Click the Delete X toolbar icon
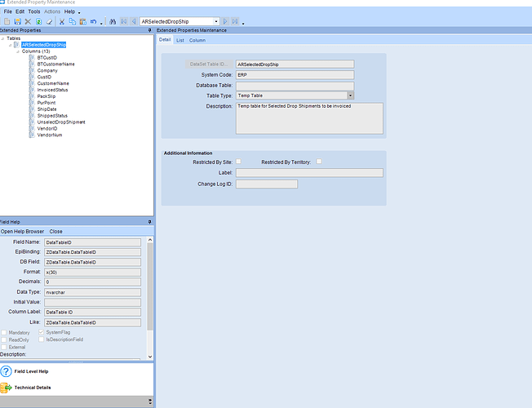532x408 pixels. 29,21
